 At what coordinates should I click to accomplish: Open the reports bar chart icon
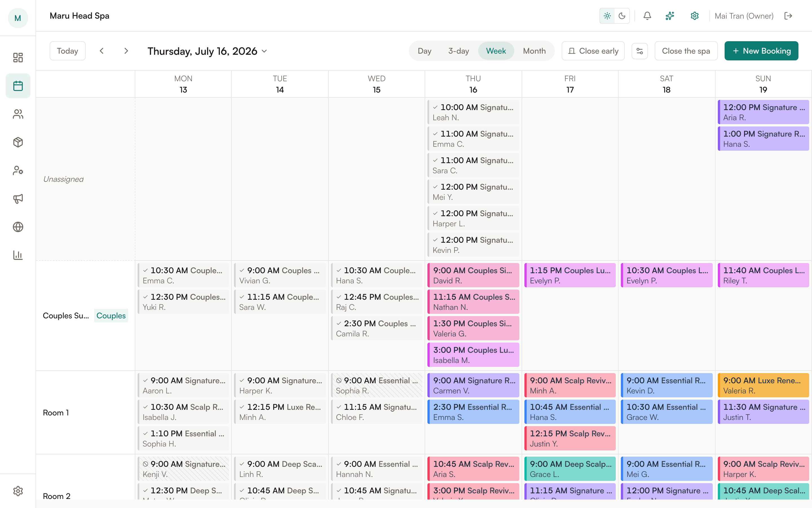[x=18, y=255]
